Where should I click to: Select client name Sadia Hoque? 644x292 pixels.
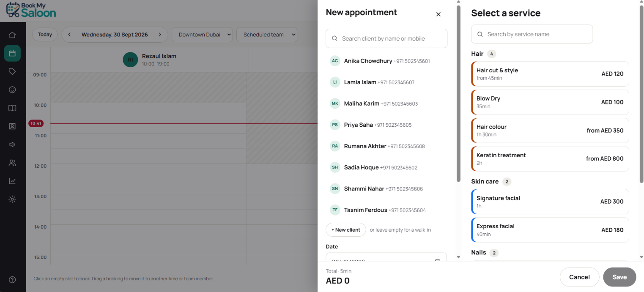362,167
